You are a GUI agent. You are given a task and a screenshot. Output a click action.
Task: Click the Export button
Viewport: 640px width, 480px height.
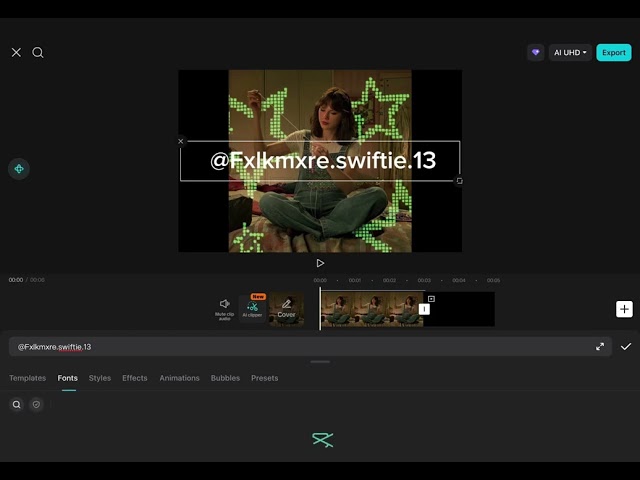click(x=613, y=52)
